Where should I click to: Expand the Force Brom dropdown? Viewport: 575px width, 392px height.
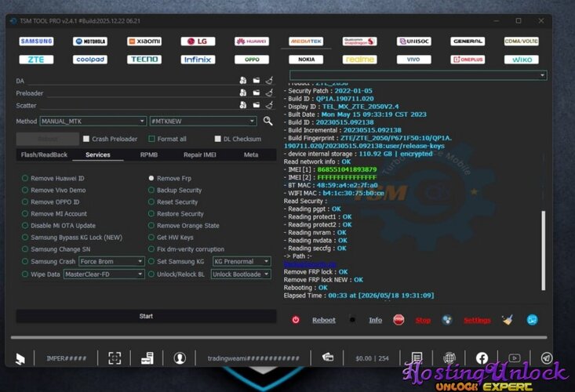coord(111,261)
